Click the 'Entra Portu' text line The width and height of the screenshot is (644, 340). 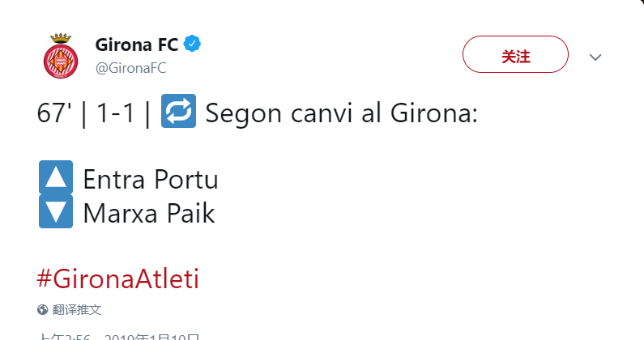pos(151,180)
